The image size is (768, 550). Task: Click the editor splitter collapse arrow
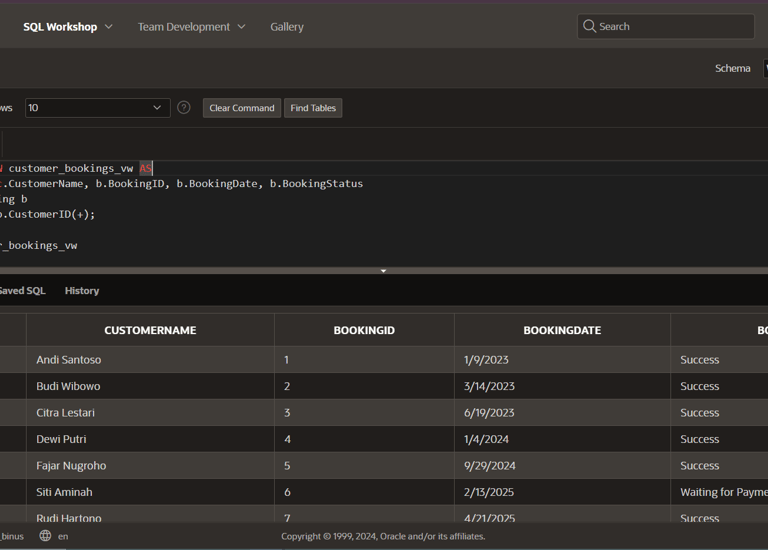(x=384, y=270)
